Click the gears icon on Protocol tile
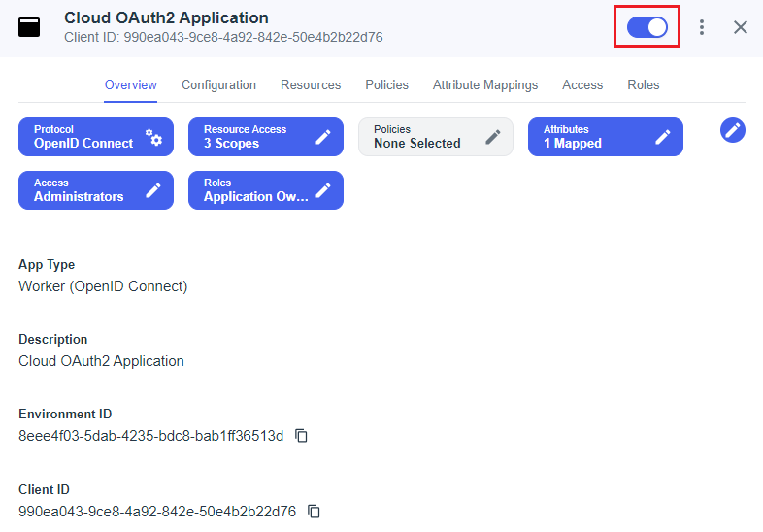This screenshot has height=532, width=763. (x=154, y=137)
